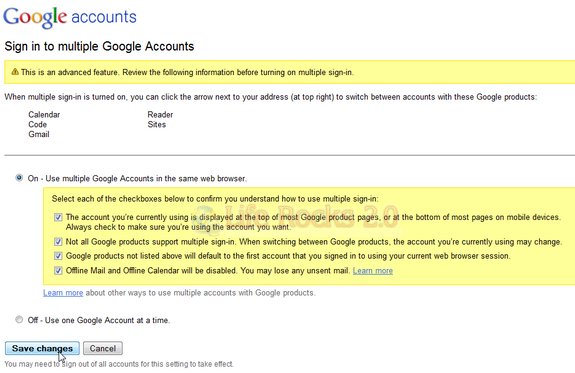Viewport: 575px width, 373px height.
Task: Click the Gmail product name
Action: click(x=39, y=134)
